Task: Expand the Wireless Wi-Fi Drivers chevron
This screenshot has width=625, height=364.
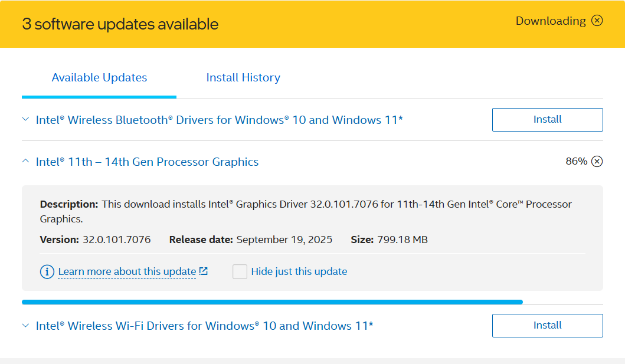Action: (x=25, y=326)
